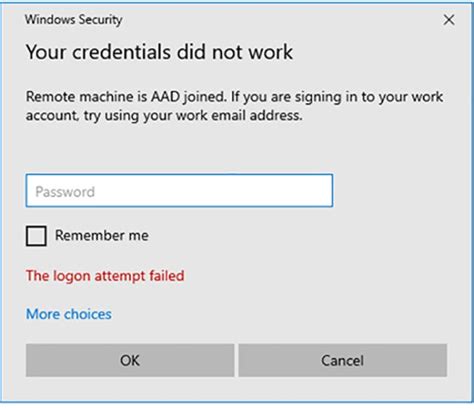Image resolution: width=474 pixels, height=409 pixels.
Task: Click the word 'credentials' in the heading
Action: (x=122, y=52)
